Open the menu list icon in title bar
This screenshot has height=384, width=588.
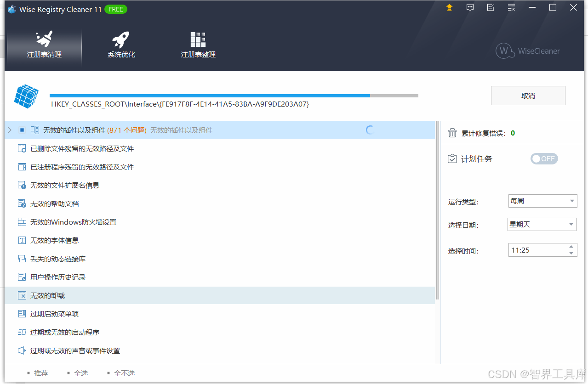click(511, 7)
